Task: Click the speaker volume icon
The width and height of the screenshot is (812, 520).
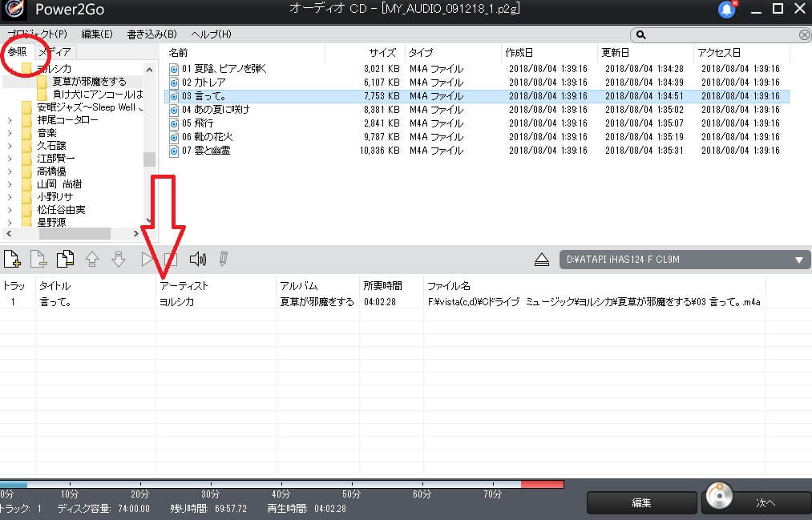Action: pos(197,258)
